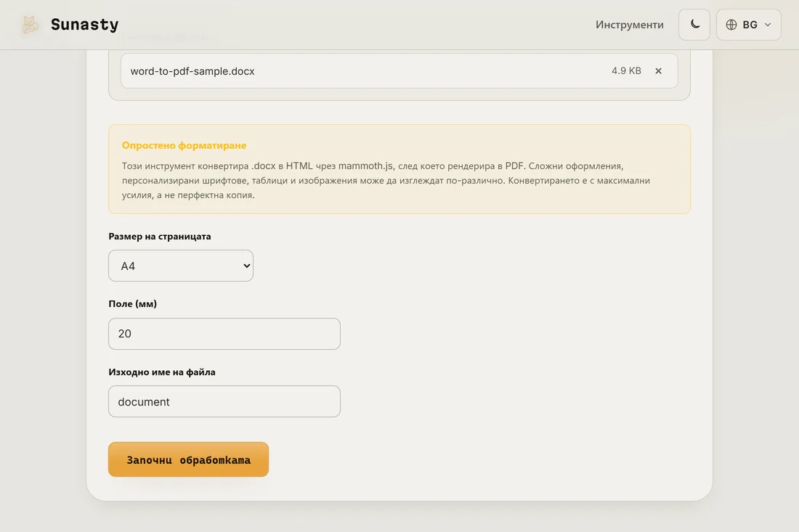This screenshot has width=799, height=532.
Task: Click the Започни обработката button
Action: pos(189,459)
